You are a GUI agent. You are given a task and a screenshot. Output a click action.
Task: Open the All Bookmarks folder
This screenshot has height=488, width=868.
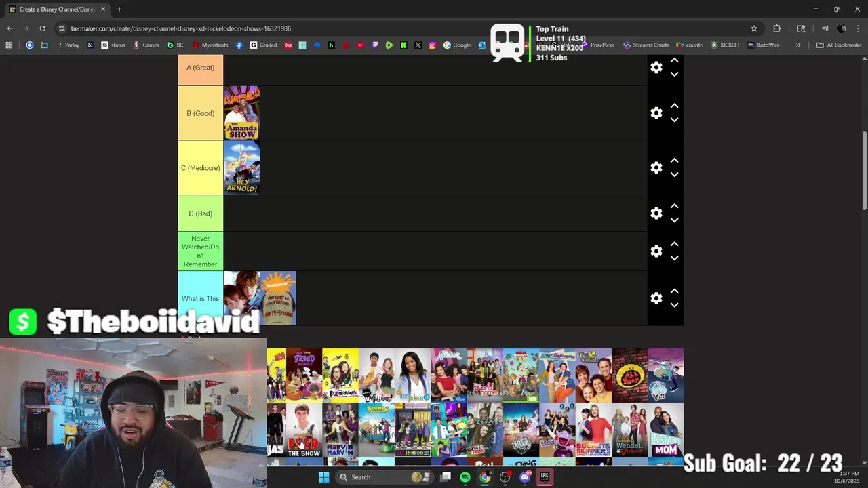[x=839, y=45]
